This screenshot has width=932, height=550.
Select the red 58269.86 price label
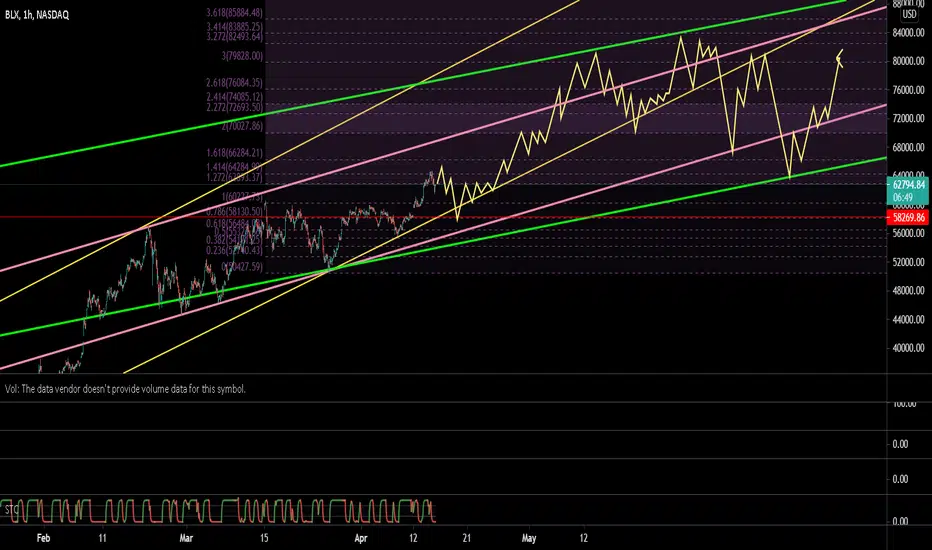(x=908, y=218)
